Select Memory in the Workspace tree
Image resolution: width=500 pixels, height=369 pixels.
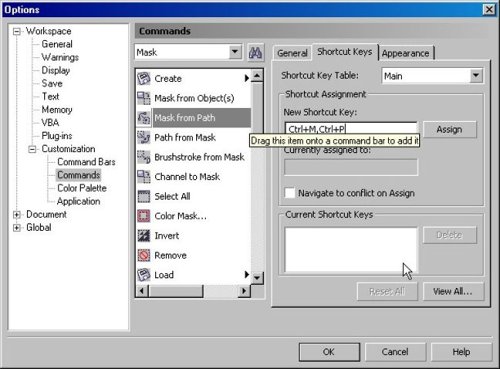pyautogui.click(x=57, y=110)
